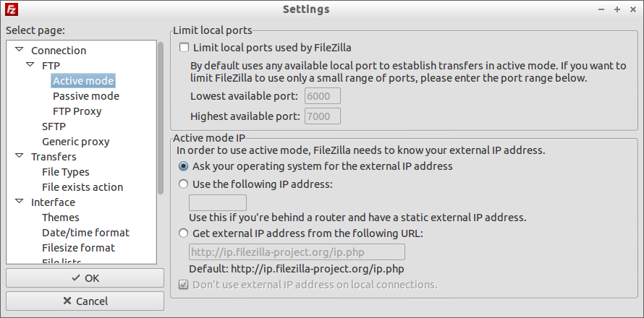Collapse the Transfers tree node
The width and height of the screenshot is (644, 318).
pos(20,155)
